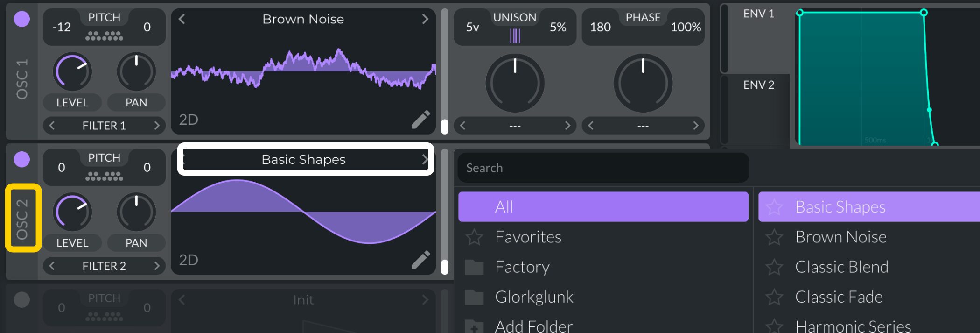This screenshot has height=333, width=980.
Task: Enable the third oscillator power toggle
Action: tap(22, 299)
